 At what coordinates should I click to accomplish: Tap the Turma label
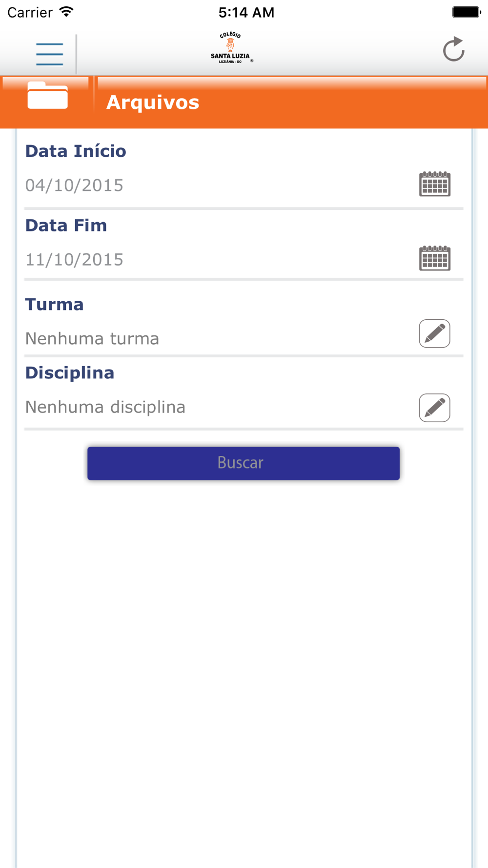pos(54,304)
